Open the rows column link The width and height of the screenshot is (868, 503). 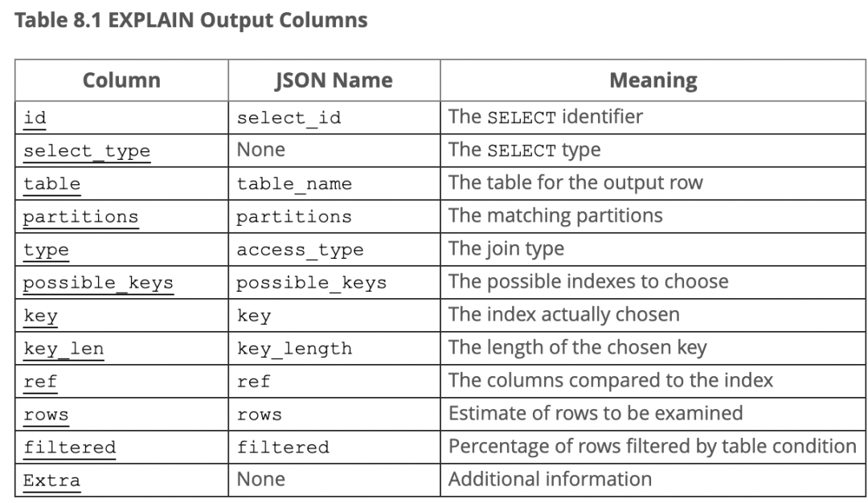46,415
